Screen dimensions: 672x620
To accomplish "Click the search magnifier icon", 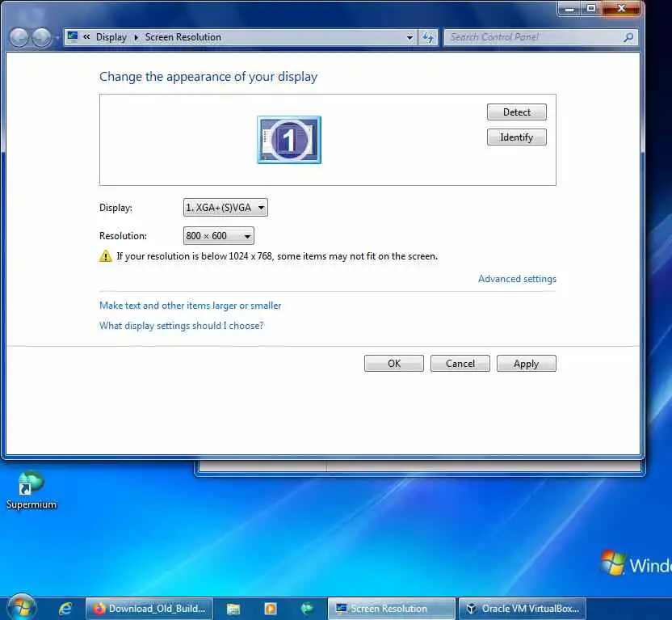I will point(628,37).
